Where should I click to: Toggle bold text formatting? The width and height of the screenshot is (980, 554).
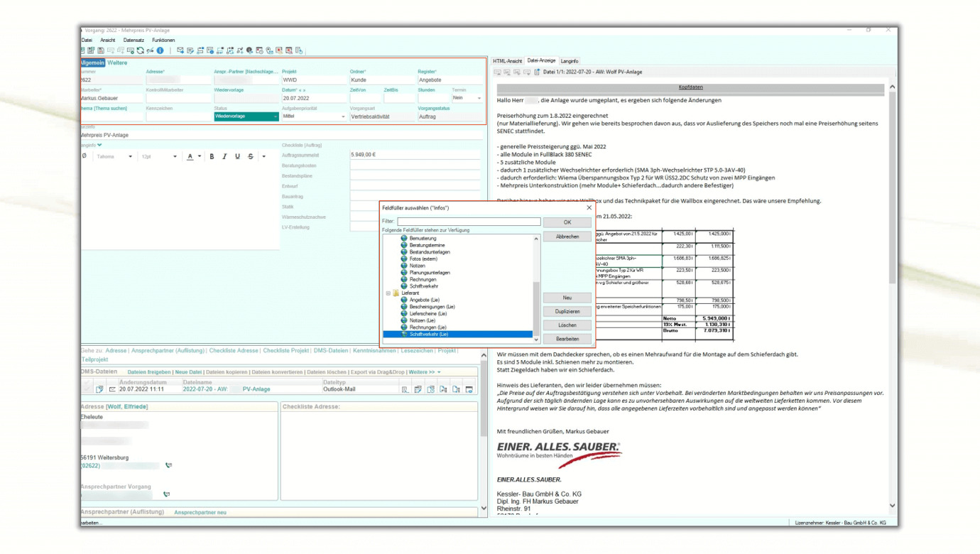pyautogui.click(x=212, y=156)
